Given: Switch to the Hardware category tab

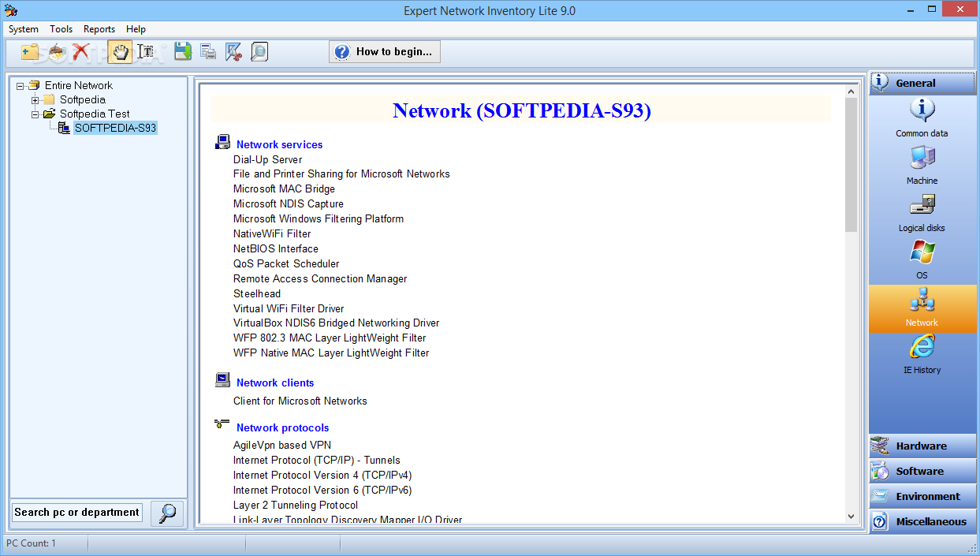Looking at the screenshot, I should pyautogui.click(x=922, y=446).
